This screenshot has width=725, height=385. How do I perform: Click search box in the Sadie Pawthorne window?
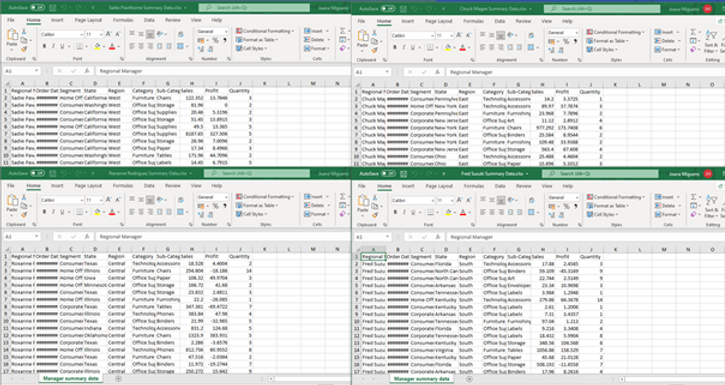coord(254,7)
